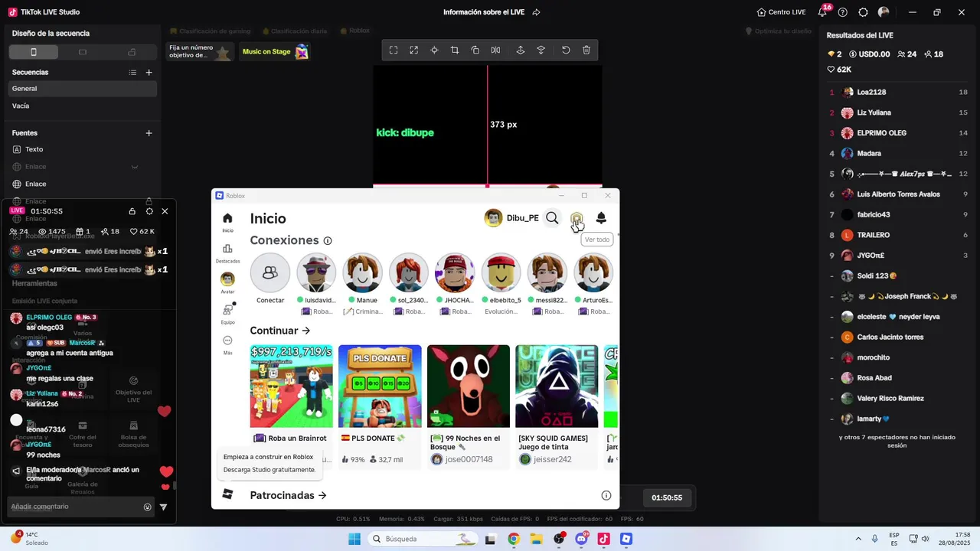Unlock the locked Enlace source
Viewport: 980px width, 551px height.
149,201
